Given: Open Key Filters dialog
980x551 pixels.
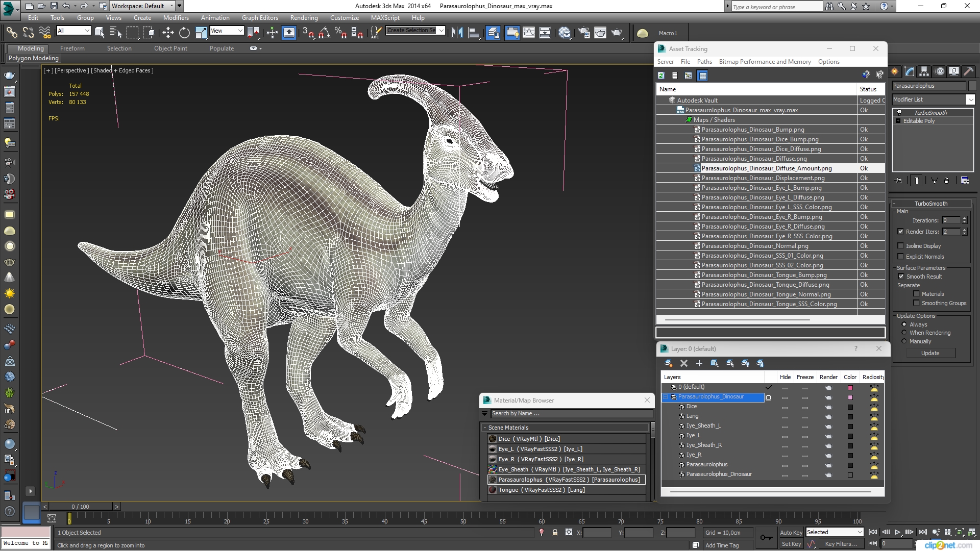Looking at the screenshot, I should (841, 544).
